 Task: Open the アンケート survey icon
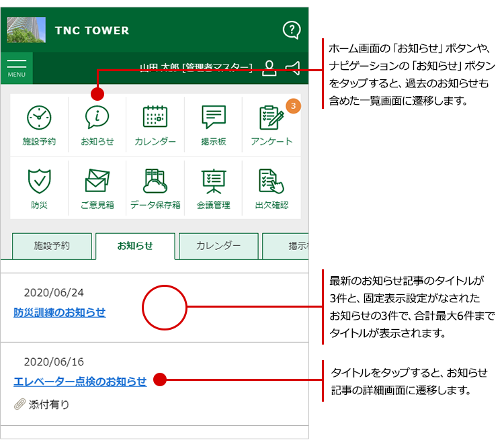pyautogui.click(x=271, y=118)
